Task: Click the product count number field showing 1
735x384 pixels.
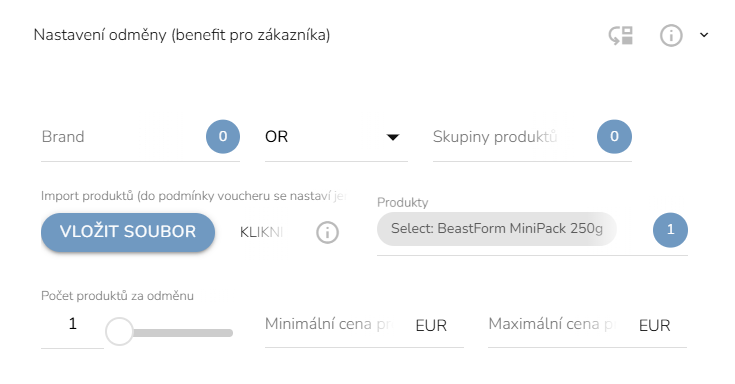Action: tap(72, 324)
